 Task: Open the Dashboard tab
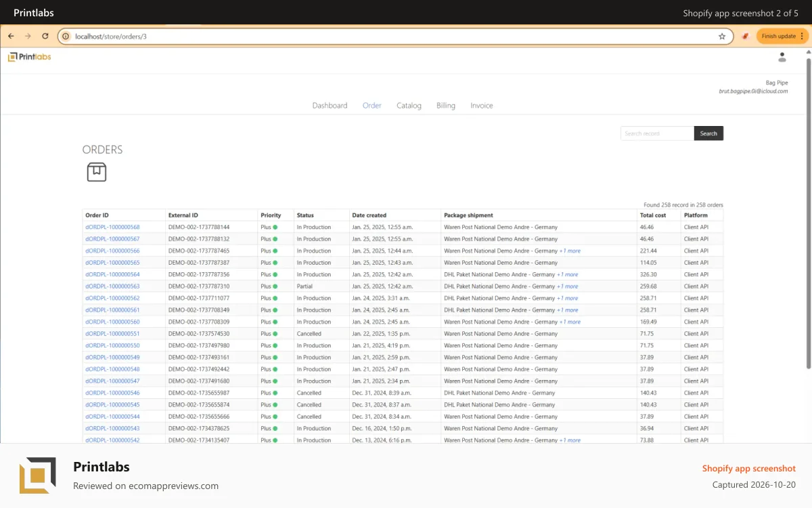[330, 106]
